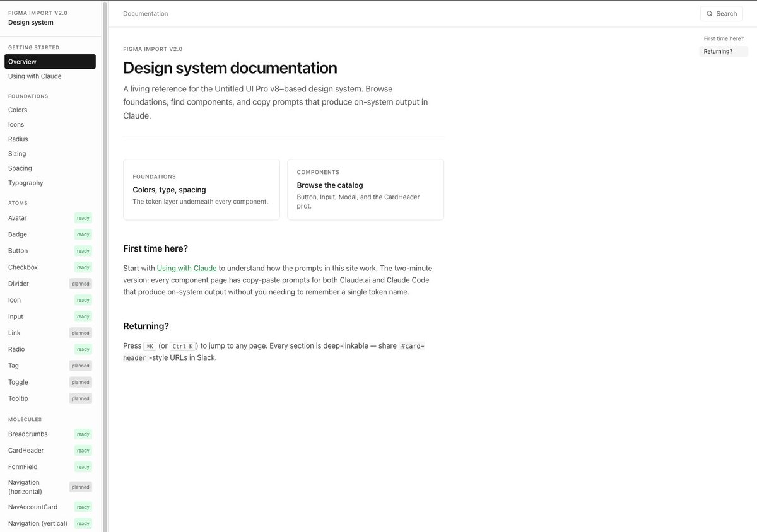Open the CardHeader molecule page

(x=50, y=451)
